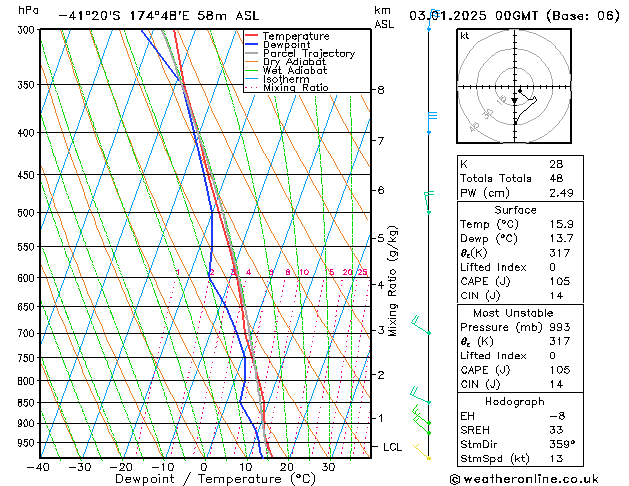Click the Surface section heading
This screenshot has width=629, height=486.
click(515, 210)
